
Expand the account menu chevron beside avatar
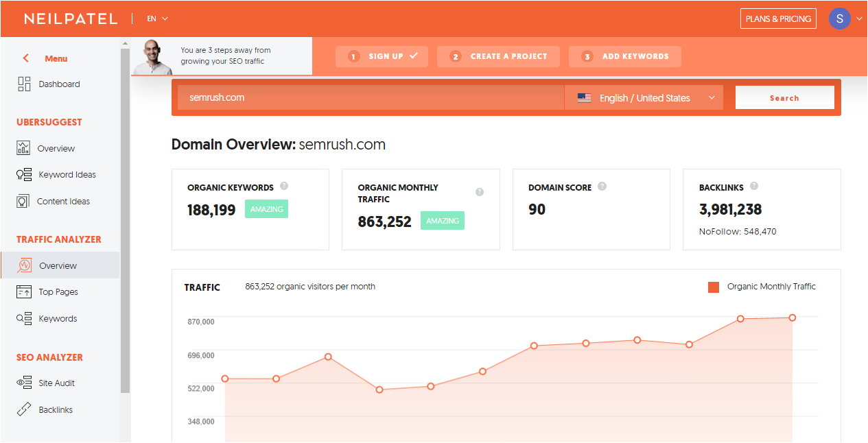point(859,19)
